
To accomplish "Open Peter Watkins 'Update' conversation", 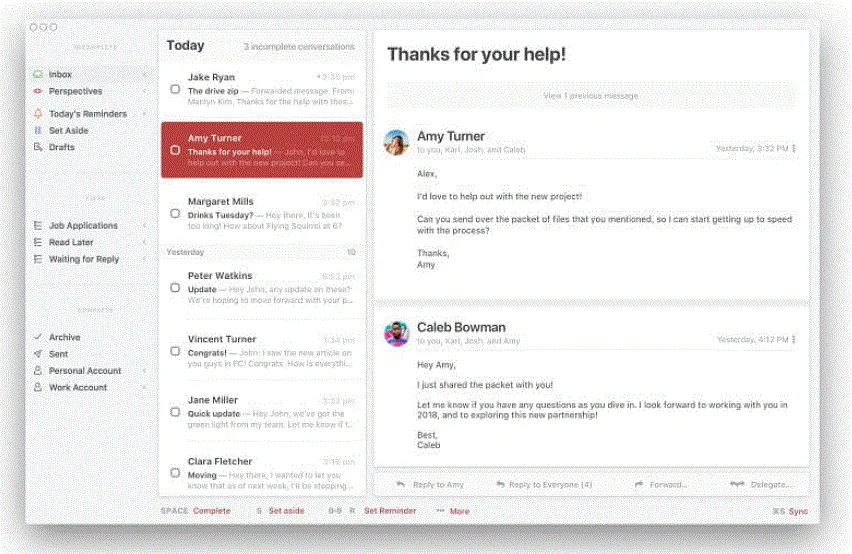I will [x=262, y=288].
